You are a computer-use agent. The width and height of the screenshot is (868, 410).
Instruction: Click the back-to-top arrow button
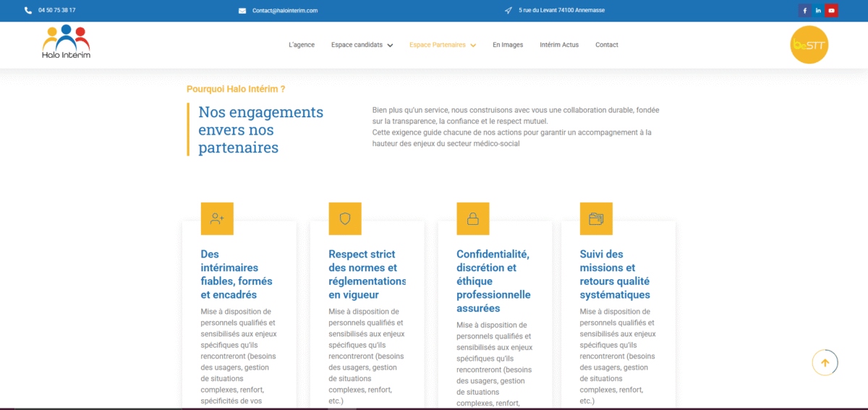click(825, 362)
